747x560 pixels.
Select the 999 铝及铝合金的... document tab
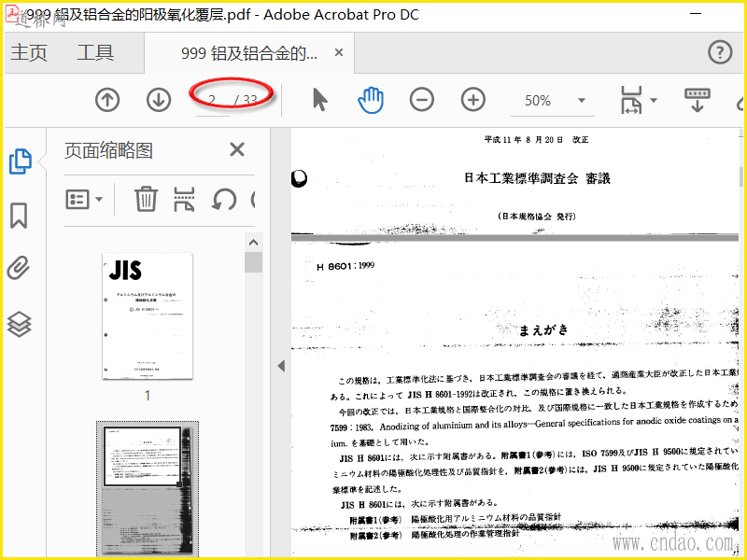(248, 53)
